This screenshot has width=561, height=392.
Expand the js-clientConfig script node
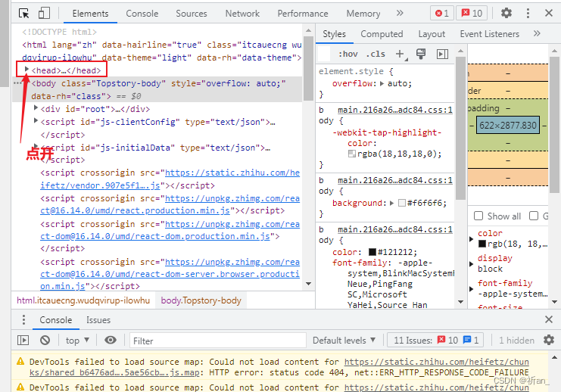[36, 120]
